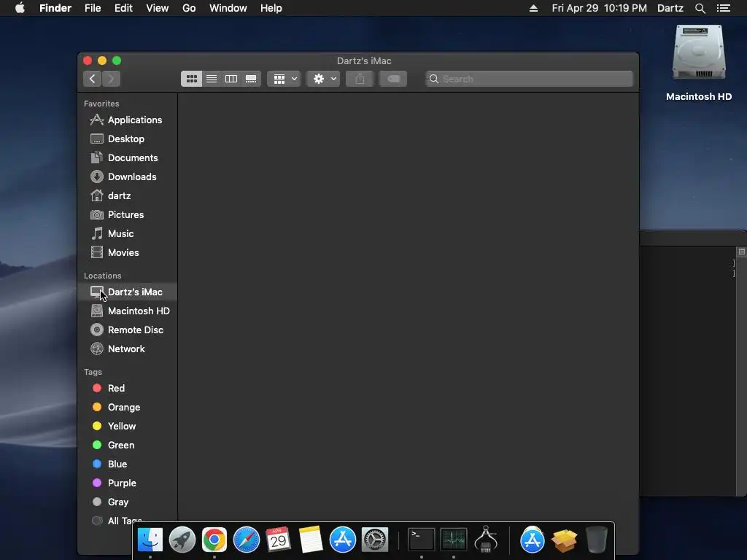The height and width of the screenshot is (560, 747).
Task: Open Pictures in the sidebar
Action: click(126, 215)
